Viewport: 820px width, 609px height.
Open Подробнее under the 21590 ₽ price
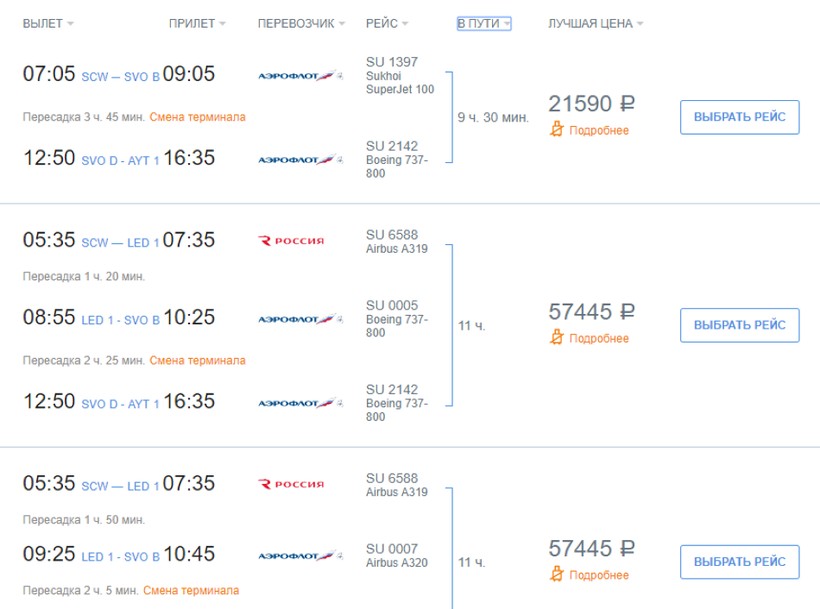coord(599,130)
